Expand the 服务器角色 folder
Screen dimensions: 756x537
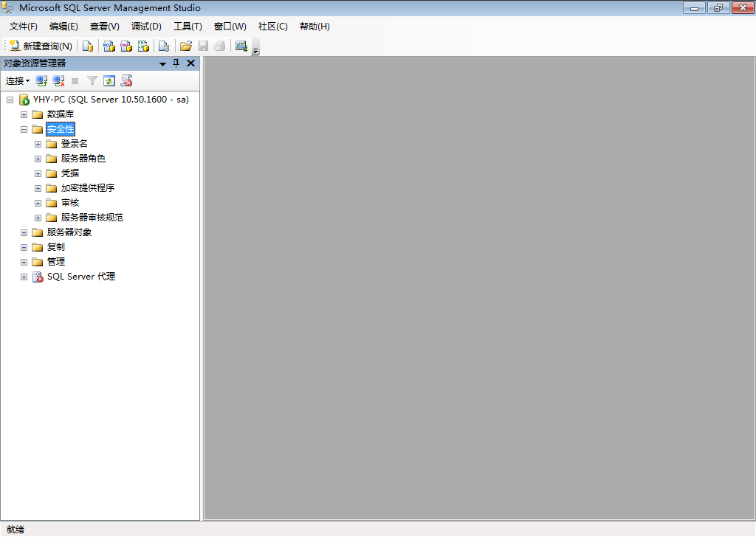click(38, 159)
